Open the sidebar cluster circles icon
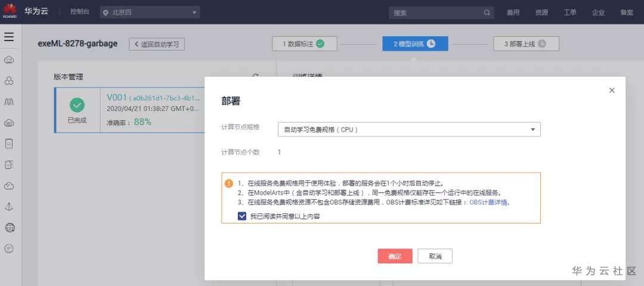This screenshot has width=644, height=286. pyautogui.click(x=9, y=81)
